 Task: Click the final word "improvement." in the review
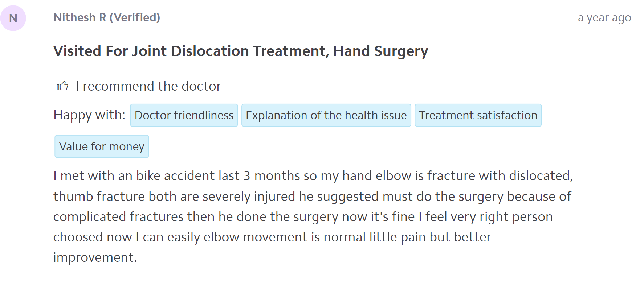95,257
